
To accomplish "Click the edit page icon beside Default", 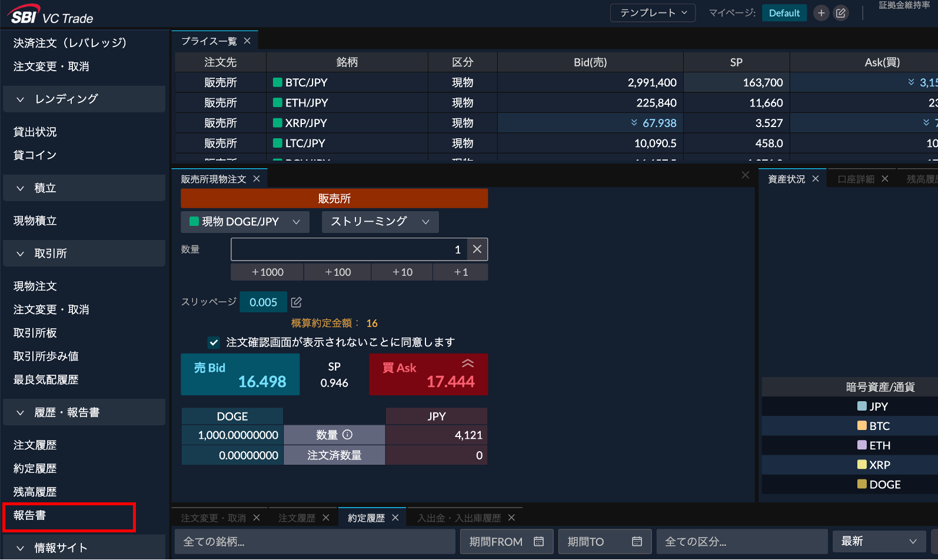I will point(841,13).
